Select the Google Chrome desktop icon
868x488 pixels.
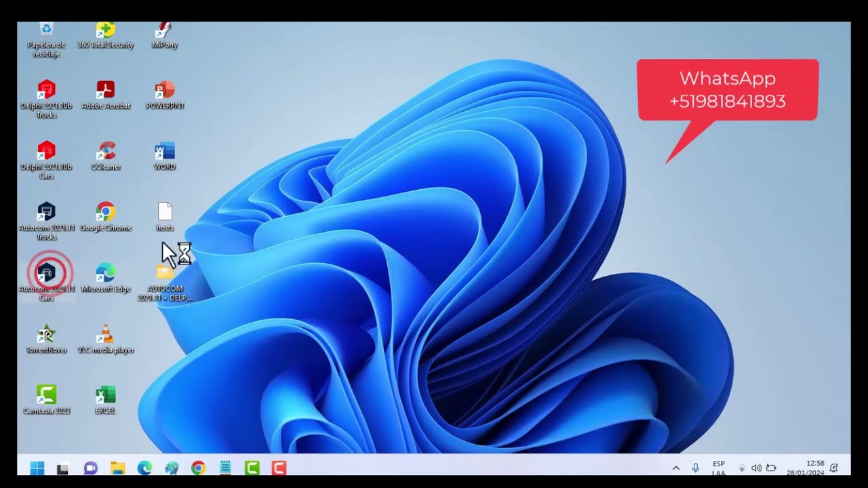pyautogui.click(x=105, y=217)
